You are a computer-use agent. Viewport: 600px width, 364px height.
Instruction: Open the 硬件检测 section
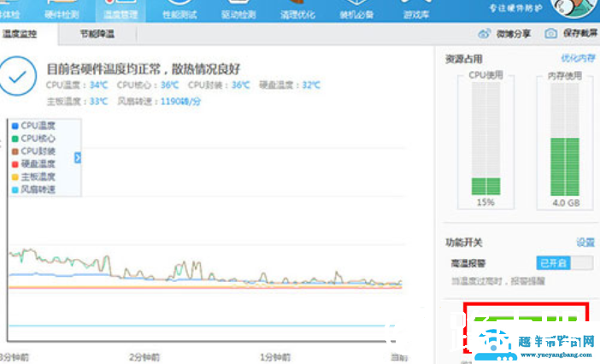point(62,10)
